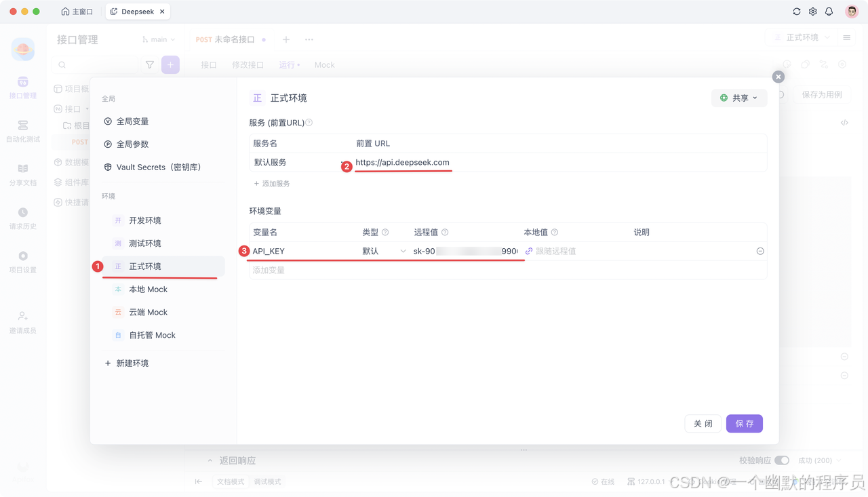Viewport: 868px width, 497px height.
Task: Click the refresh icon in the title bar
Action: (797, 12)
